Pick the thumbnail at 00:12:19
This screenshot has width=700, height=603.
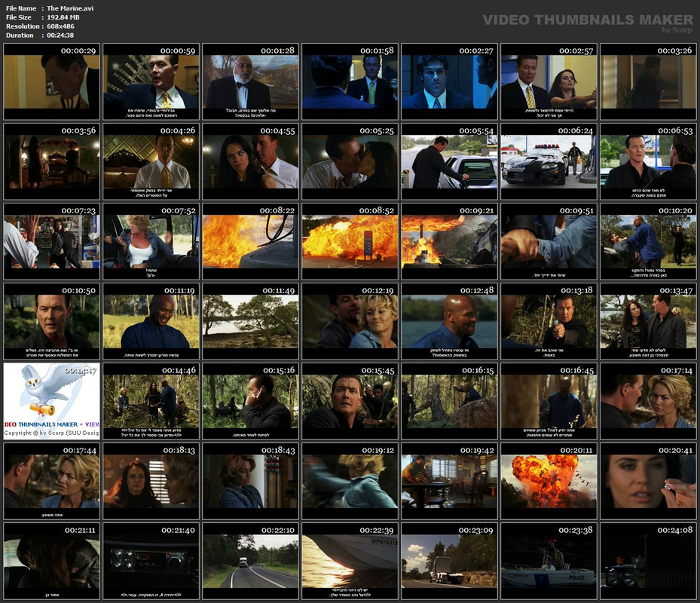tap(350, 322)
